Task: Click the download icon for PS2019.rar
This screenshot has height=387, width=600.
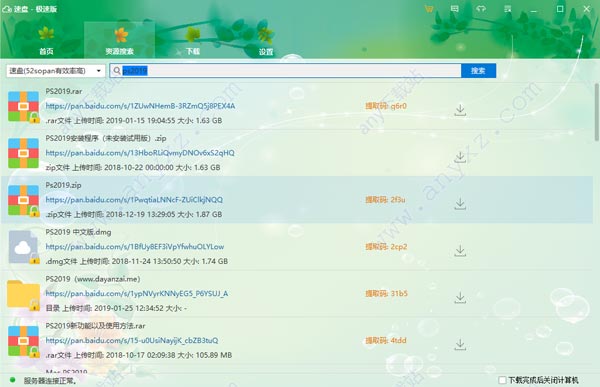Action: point(460,110)
